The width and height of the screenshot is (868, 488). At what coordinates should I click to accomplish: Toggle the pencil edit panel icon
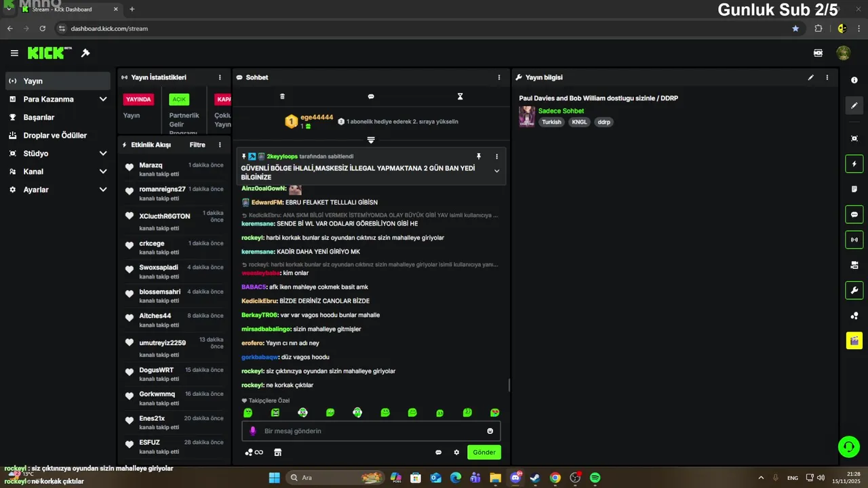(854, 105)
